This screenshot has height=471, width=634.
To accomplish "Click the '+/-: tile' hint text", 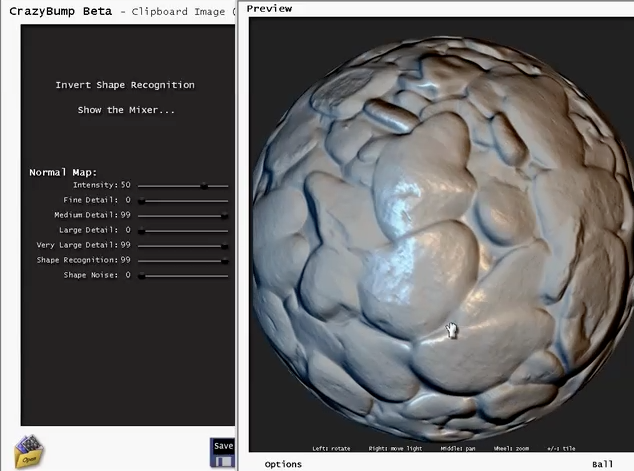I will (x=561, y=448).
